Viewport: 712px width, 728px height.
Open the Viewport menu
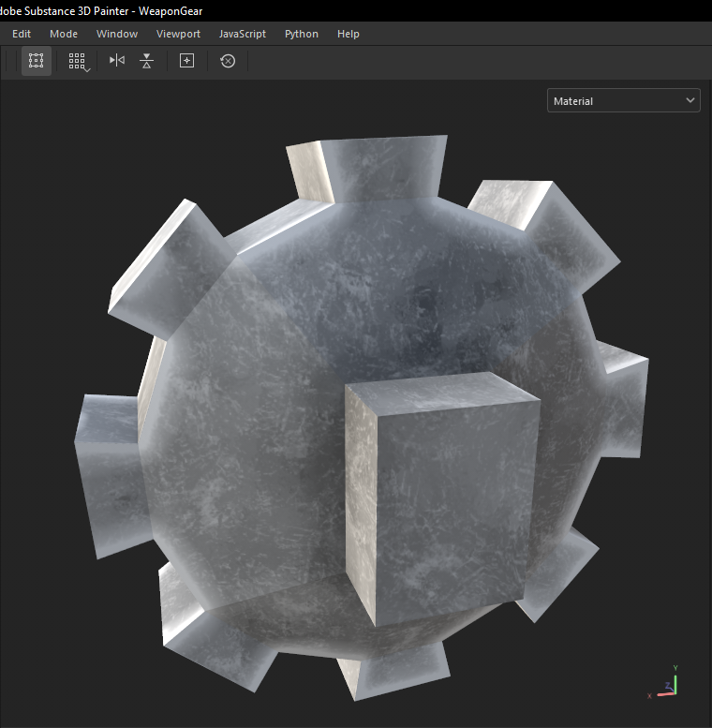point(178,34)
